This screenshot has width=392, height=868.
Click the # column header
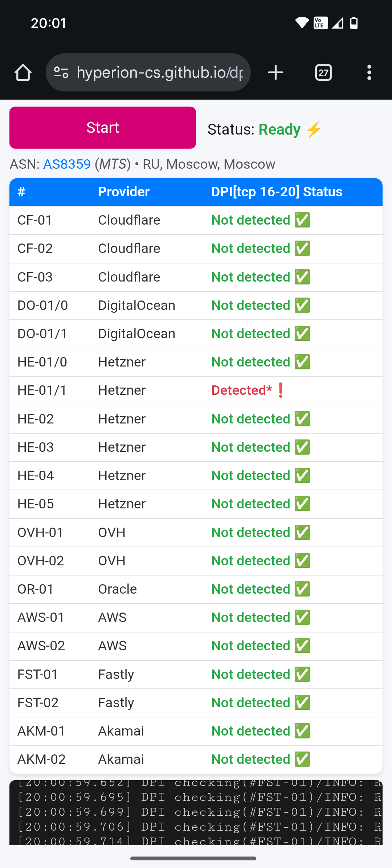pos(21,192)
